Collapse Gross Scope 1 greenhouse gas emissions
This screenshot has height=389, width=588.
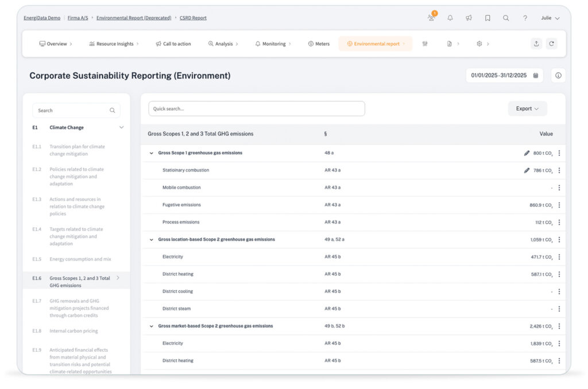tap(152, 153)
